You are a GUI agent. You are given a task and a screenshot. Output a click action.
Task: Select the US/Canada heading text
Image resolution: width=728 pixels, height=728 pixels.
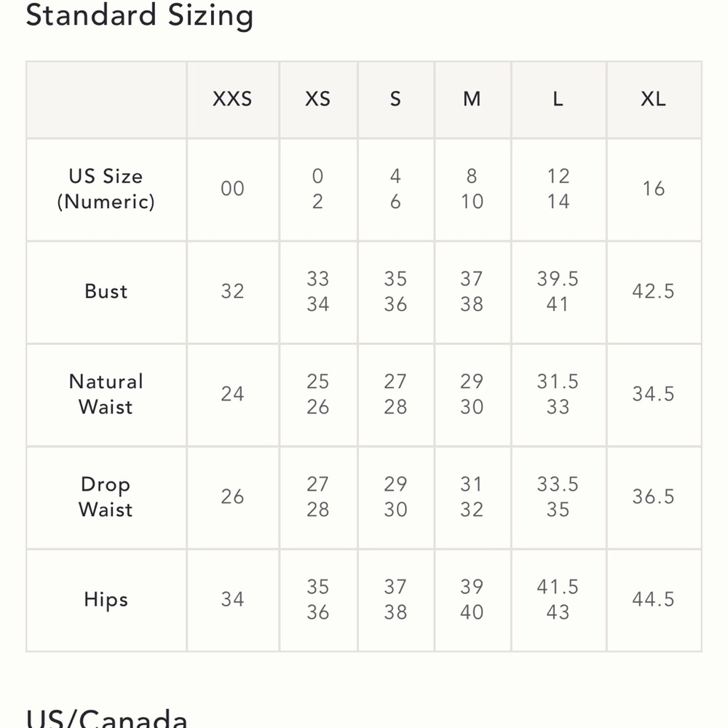[107, 718]
